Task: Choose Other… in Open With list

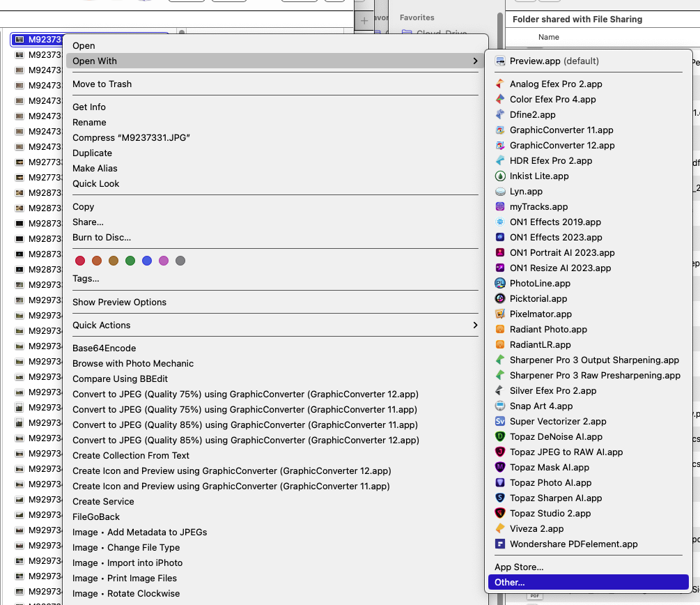Action: coord(510,583)
